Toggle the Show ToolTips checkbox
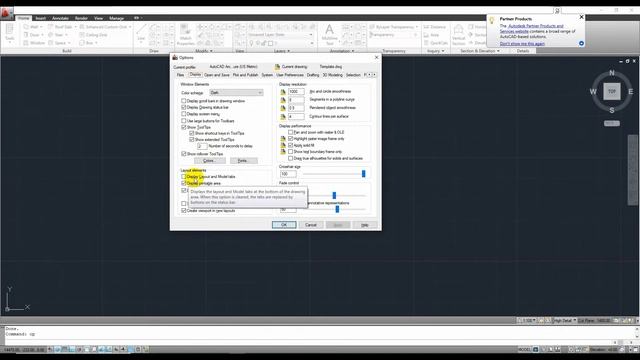 [183, 127]
